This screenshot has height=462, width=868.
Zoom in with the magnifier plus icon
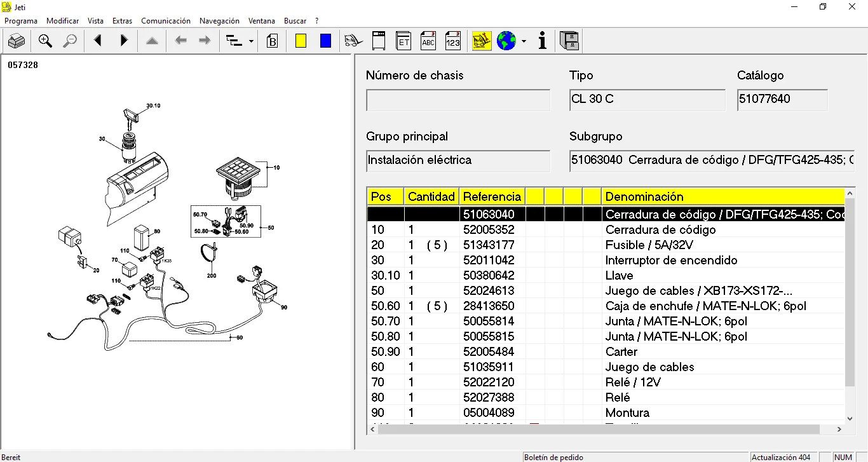pos(45,41)
